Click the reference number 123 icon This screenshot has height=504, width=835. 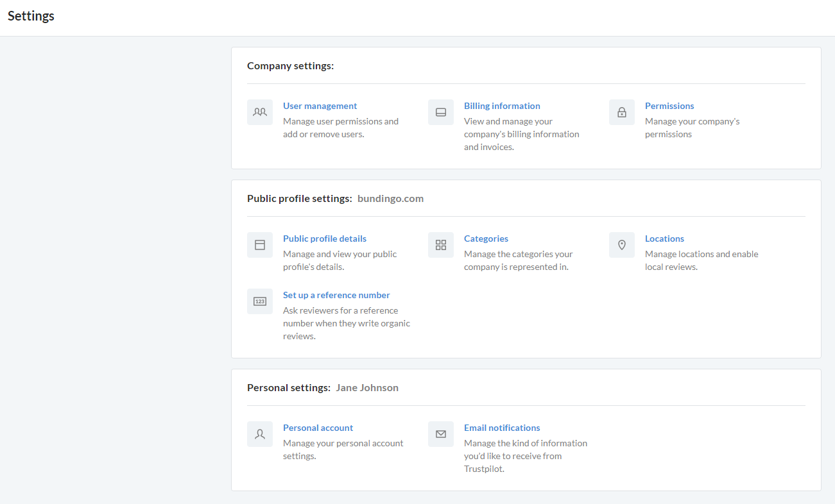[260, 301]
